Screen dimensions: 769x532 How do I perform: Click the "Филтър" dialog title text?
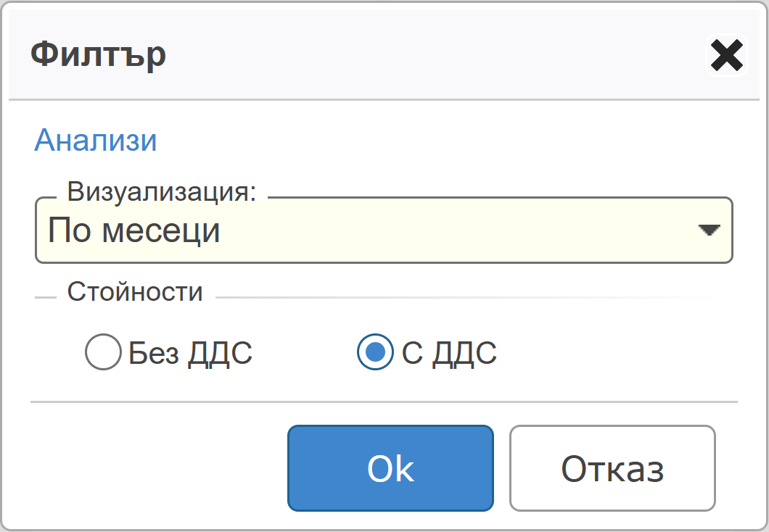(98, 55)
